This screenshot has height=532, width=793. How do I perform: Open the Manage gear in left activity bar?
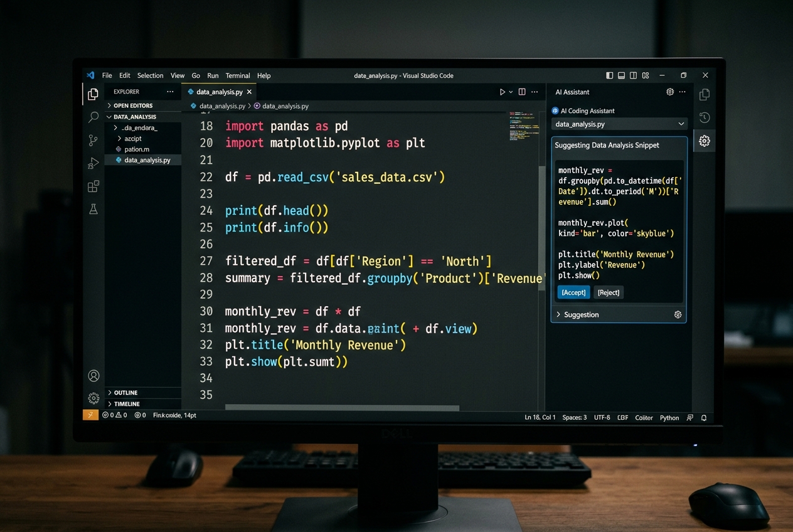[x=93, y=398]
